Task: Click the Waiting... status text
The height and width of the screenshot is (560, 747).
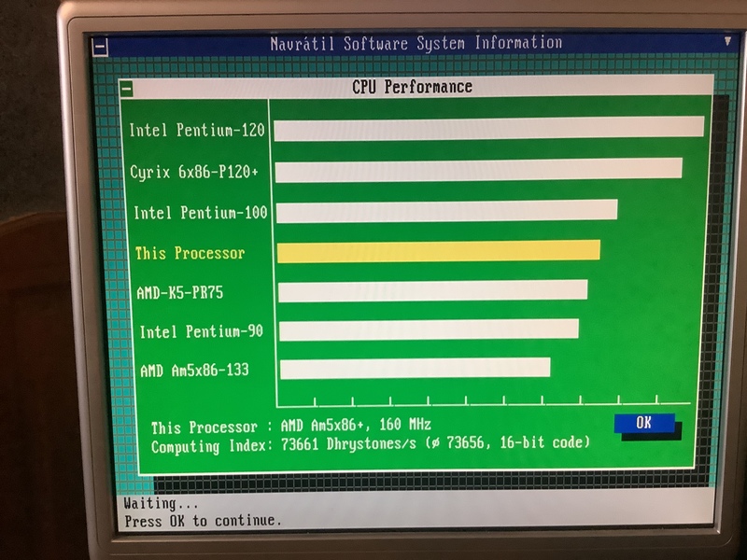Action: click(161, 503)
